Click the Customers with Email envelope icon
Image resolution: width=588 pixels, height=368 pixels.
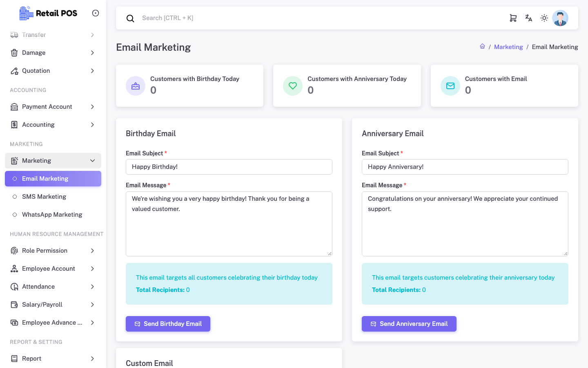pos(450,86)
